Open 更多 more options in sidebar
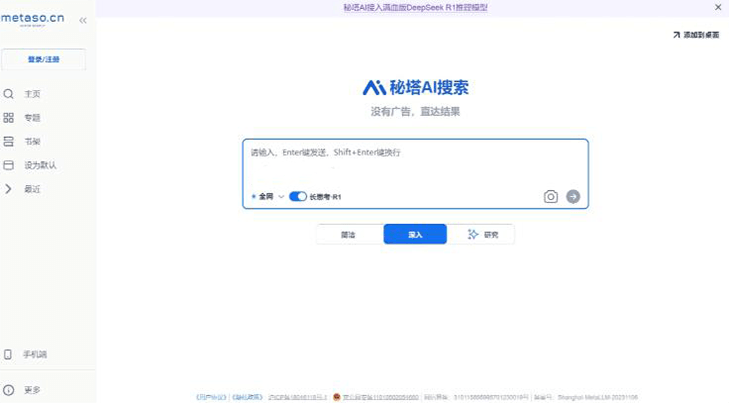 click(x=32, y=390)
